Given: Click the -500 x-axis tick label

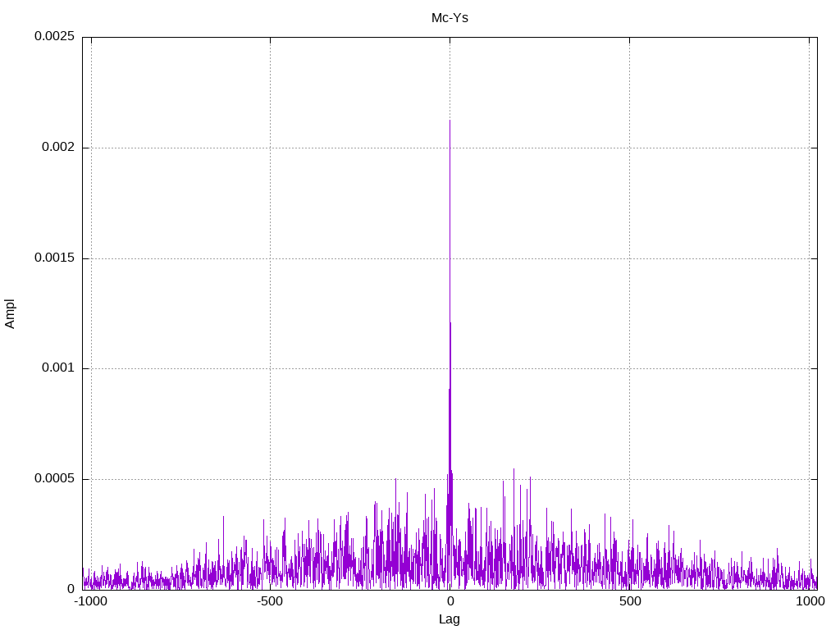Looking at the screenshot, I should click(x=269, y=601).
